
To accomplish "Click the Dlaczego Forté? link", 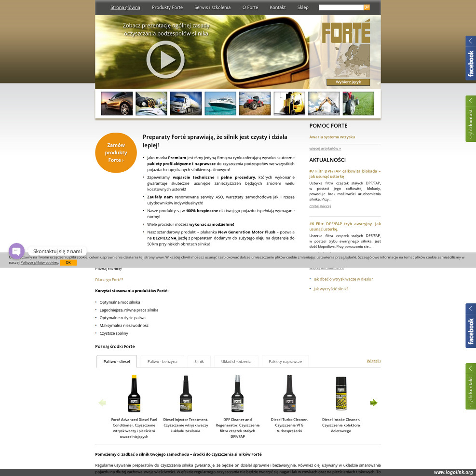I will (x=109, y=280).
